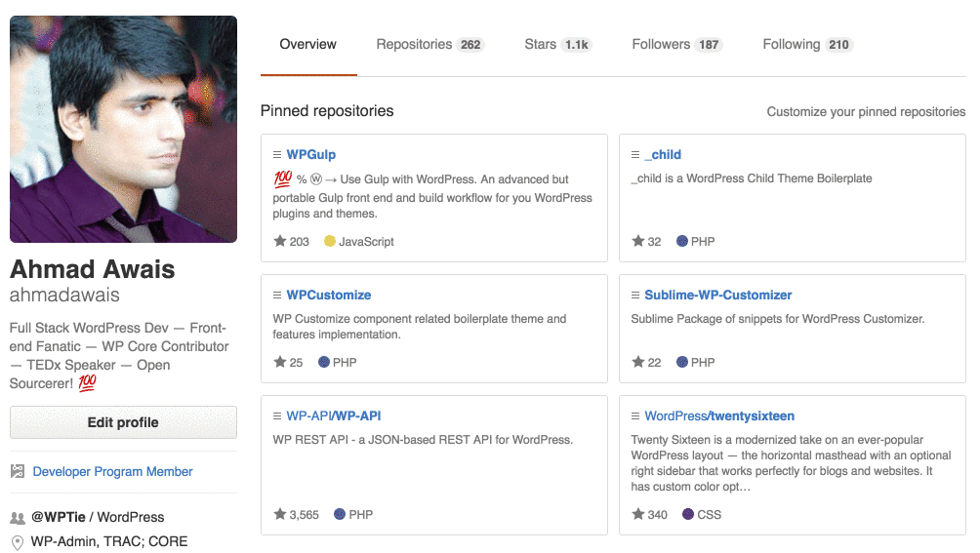Click the star icon beside 3,565 on WP-API
The width and height of the screenshot is (980, 553).
[x=280, y=514]
